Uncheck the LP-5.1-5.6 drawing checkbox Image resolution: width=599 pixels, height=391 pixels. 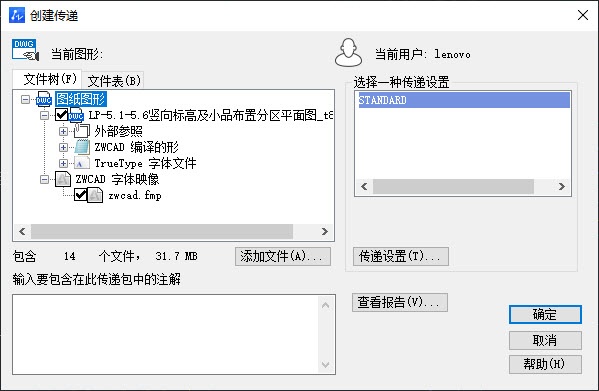click(x=62, y=115)
